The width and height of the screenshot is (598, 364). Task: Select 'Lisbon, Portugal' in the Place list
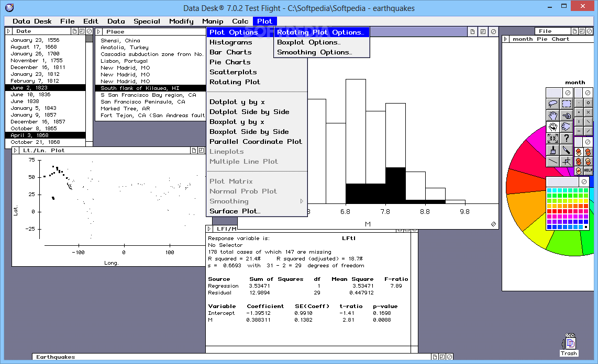pos(124,61)
